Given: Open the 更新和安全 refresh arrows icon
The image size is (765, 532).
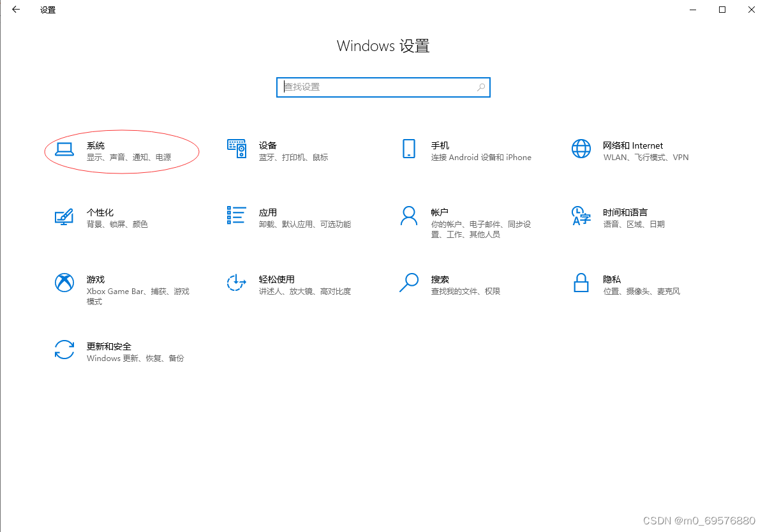Looking at the screenshot, I should pos(64,350).
